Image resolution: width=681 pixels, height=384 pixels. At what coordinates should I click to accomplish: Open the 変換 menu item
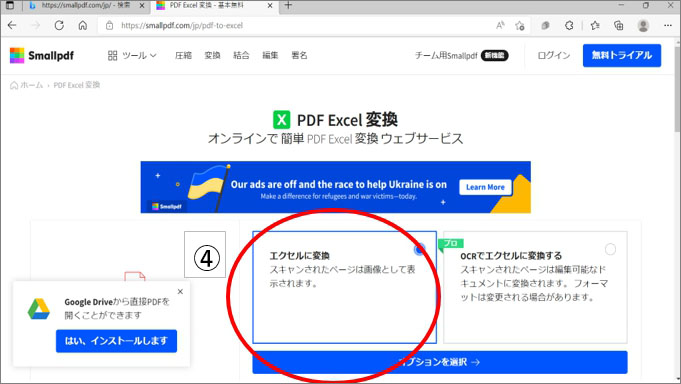click(x=212, y=56)
